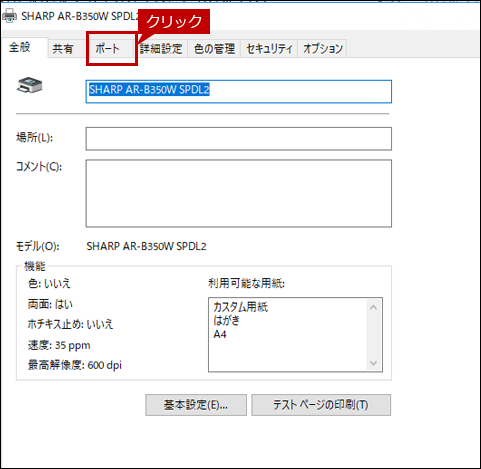Click the printer name field SHARP AR-B350W SPDL2
Image resolution: width=481 pixels, height=469 pixels.
click(239, 91)
